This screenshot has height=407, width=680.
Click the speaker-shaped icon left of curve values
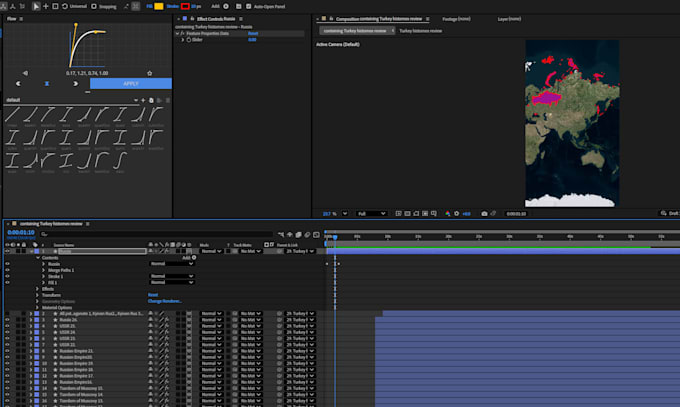tap(25, 73)
